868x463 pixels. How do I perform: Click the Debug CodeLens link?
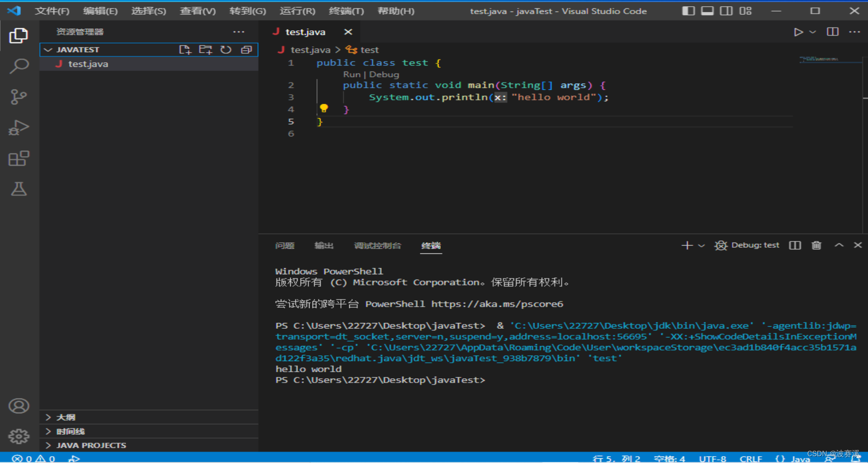coord(384,74)
